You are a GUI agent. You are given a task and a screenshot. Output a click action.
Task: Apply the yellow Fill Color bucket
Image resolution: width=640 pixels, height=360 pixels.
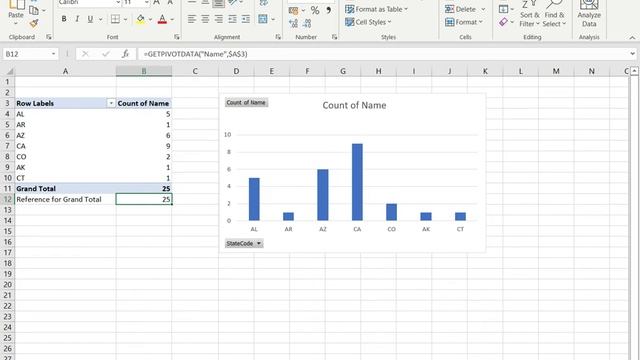[x=140, y=19]
